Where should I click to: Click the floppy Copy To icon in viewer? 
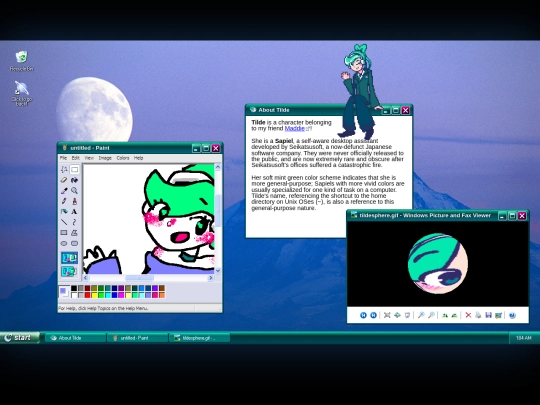488,315
